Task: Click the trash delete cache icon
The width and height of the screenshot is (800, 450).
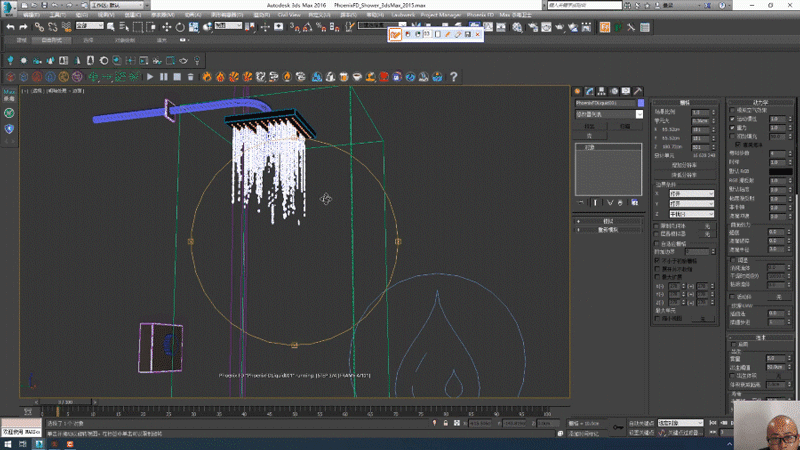Action: pos(191,77)
